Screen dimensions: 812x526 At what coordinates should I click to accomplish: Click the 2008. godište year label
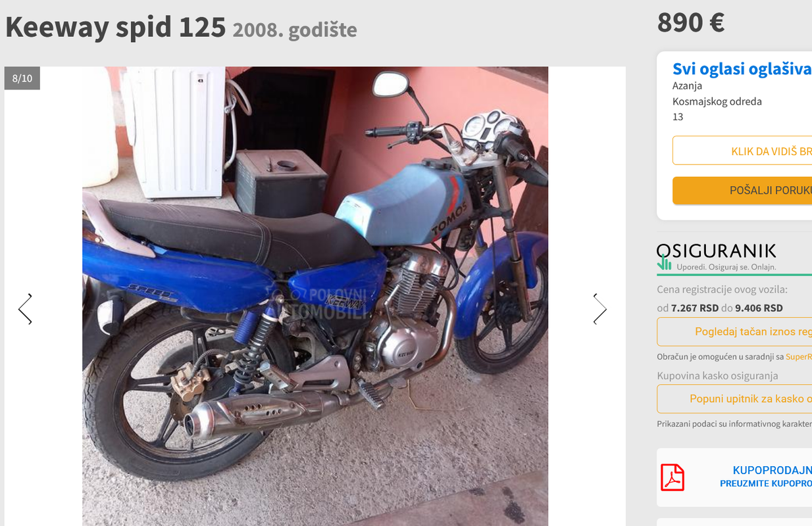[x=295, y=30]
